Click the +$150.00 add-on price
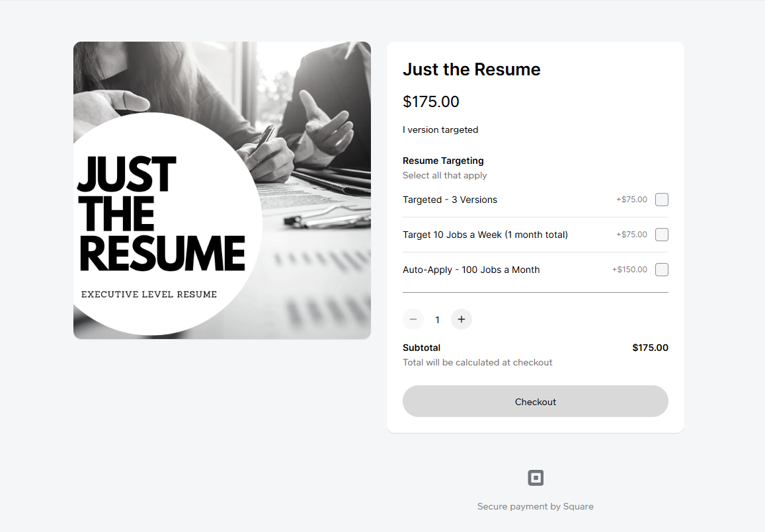The height and width of the screenshot is (532, 765). point(629,270)
